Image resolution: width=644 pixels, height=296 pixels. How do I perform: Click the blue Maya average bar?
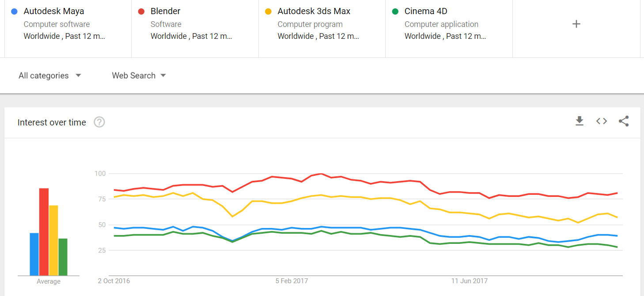point(34,254)
